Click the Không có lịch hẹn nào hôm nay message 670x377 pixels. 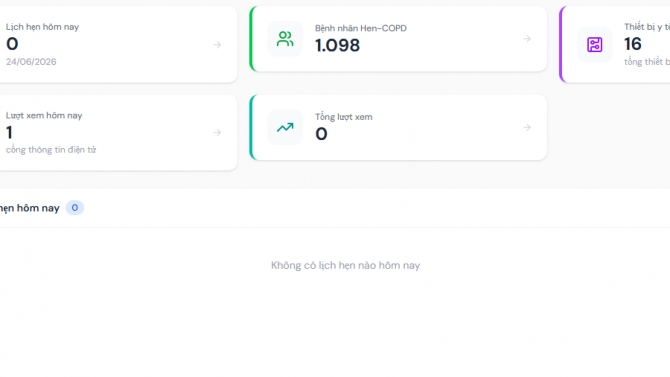click(x=345, y=265)
